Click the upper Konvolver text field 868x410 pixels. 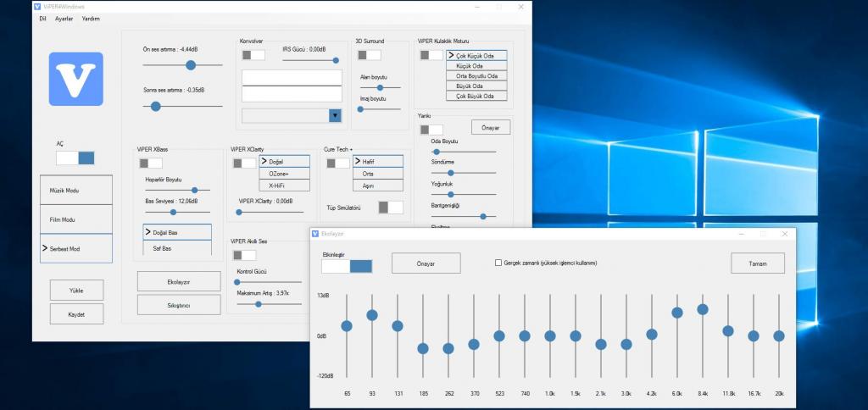coord(292,77)
